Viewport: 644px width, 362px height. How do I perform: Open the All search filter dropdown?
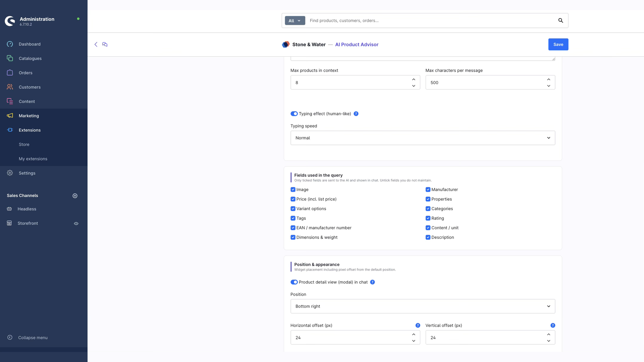[x=295, y=20]
